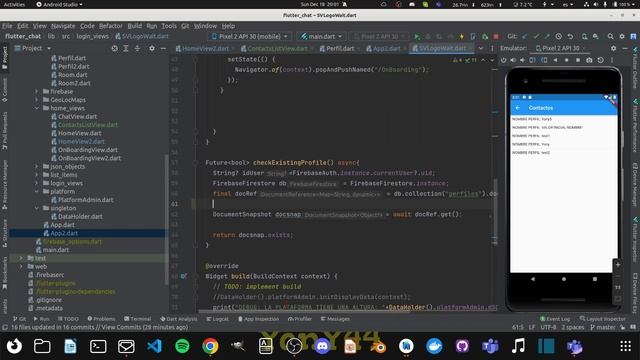This screenshot has height=360, width=640.
Task: Rotate emulator left
Action: (533, 60)
